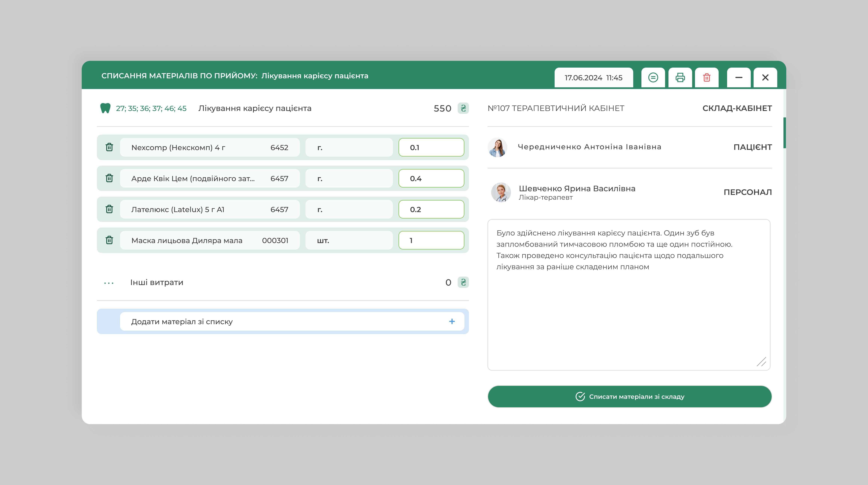
Task: Edit the Nexcomp quantity field 0.1
Action: click(x=431, y=148)
